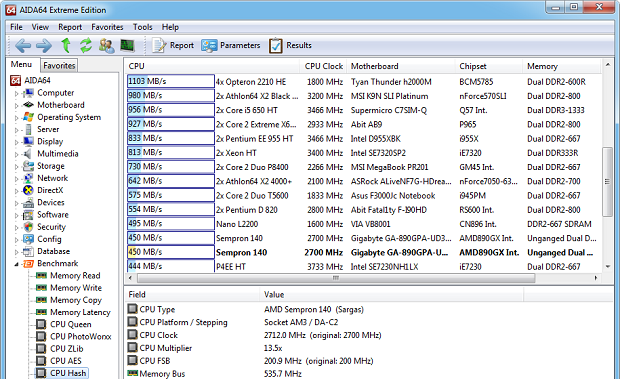The height and width of the screenshot is (379, 620).
Task: Open the Parameters toolbar button
Action: pyautogui.click(x=231, y=45)
